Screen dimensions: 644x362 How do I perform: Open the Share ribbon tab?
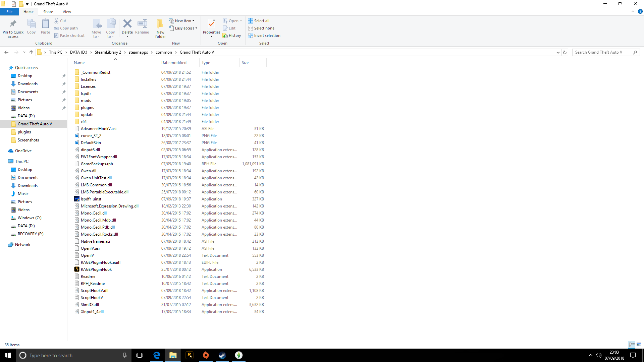(x=48, y=12)
